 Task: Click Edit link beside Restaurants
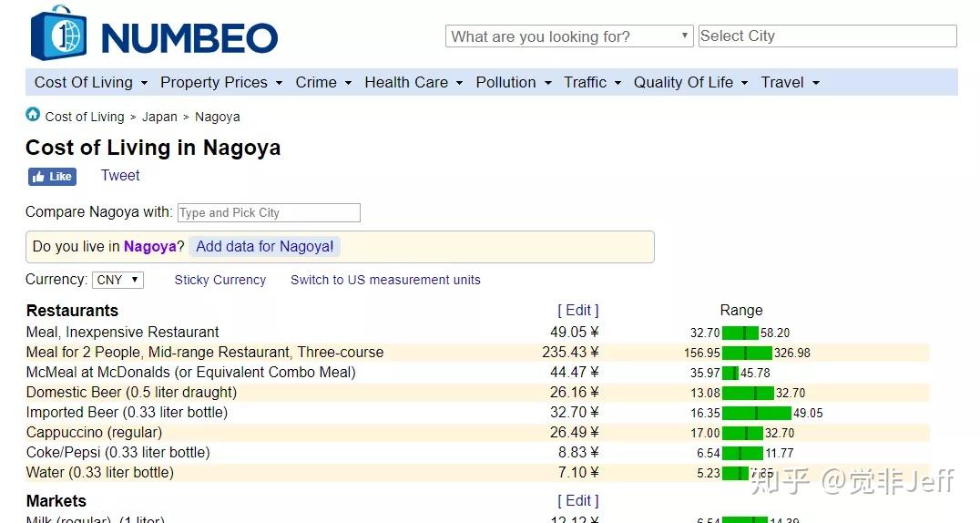[x=578, y=311]
